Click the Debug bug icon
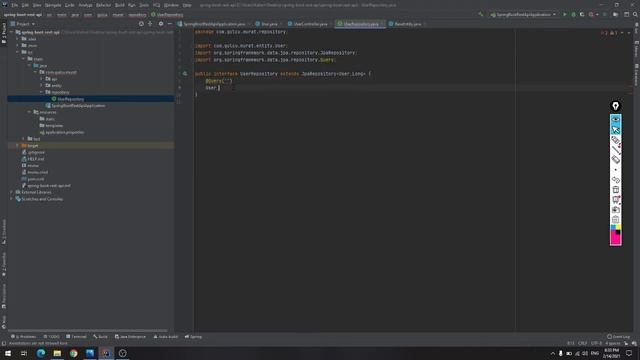This screenshot has height=360, width=640. tap(573, 15)
